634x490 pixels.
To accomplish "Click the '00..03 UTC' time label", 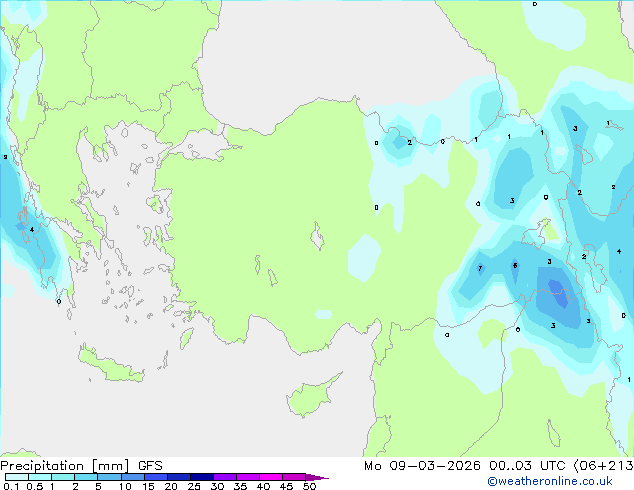I will click(527, 466).
